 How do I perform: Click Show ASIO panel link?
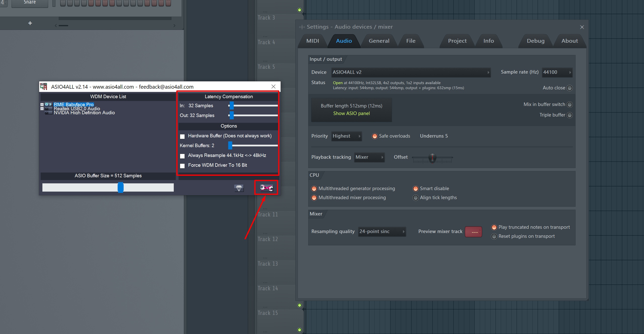coord(351,113)
